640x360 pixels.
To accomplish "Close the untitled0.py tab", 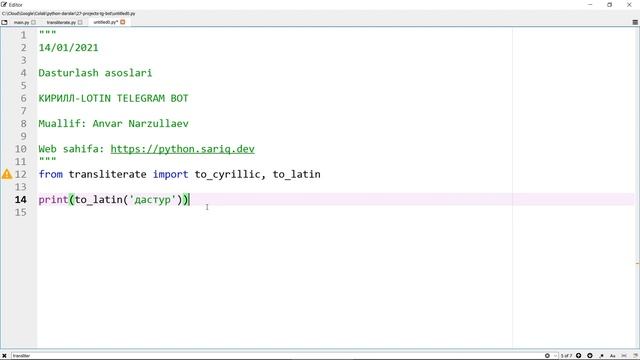I will tap(122, 22).
